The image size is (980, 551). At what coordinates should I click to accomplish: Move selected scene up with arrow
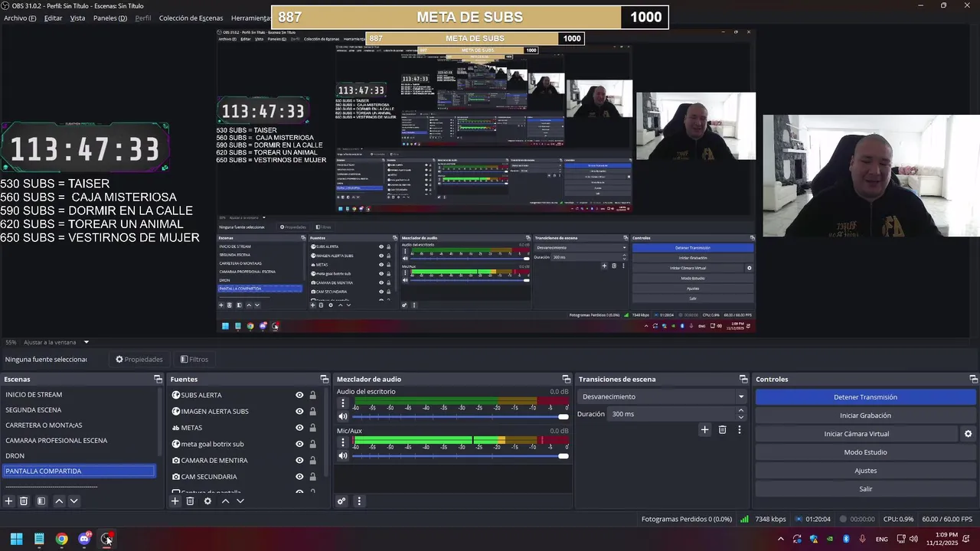click(59, 501)
